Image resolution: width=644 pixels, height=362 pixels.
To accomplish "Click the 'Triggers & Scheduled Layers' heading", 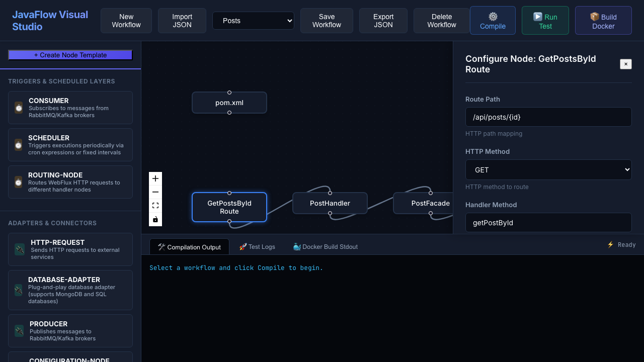I will (x=61, y=81).
